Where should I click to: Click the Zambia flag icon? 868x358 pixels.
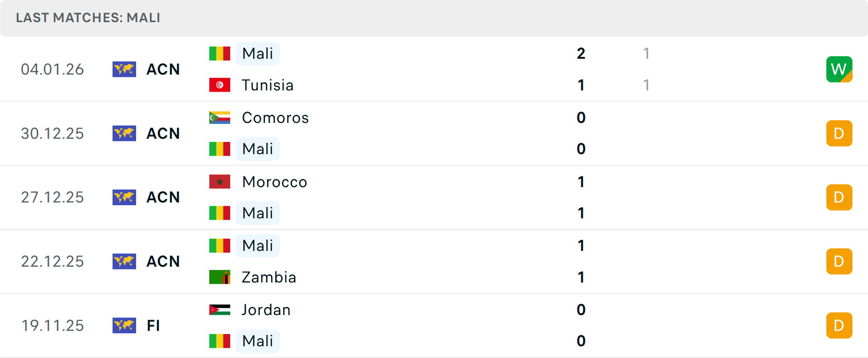point(220,277)
